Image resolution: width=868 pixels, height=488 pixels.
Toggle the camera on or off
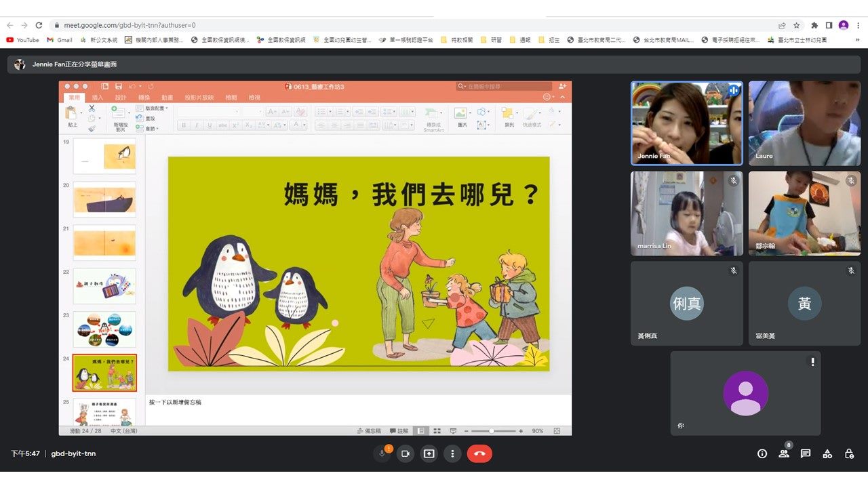pos(406,453)
